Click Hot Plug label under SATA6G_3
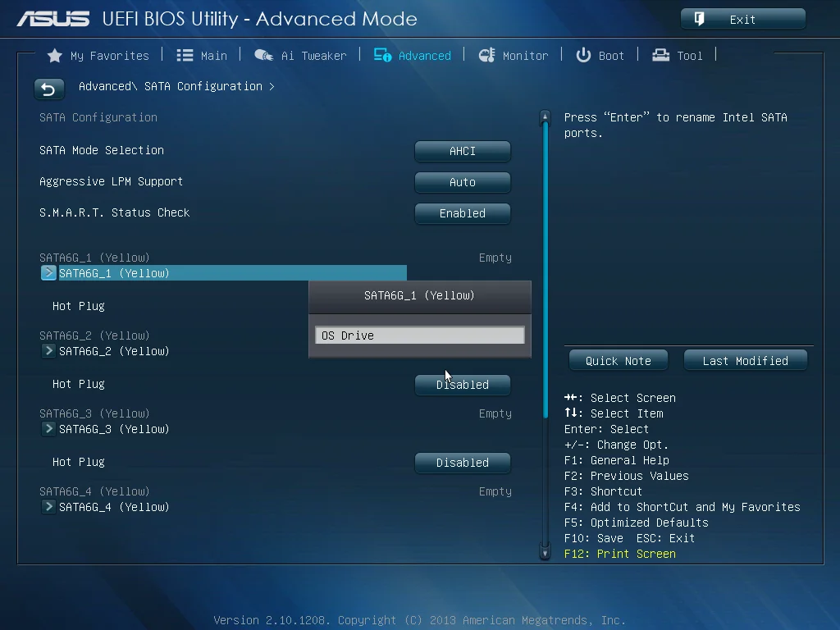The width and height of the screenshot is (840, 630). [79, 462]
